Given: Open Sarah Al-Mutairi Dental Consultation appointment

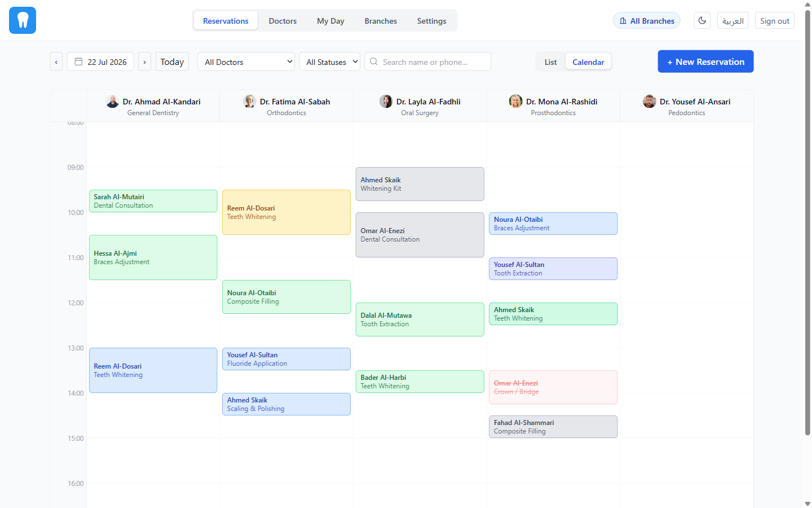Looking at the screenshot, I should pyautogui.click(x=153, y=201).
